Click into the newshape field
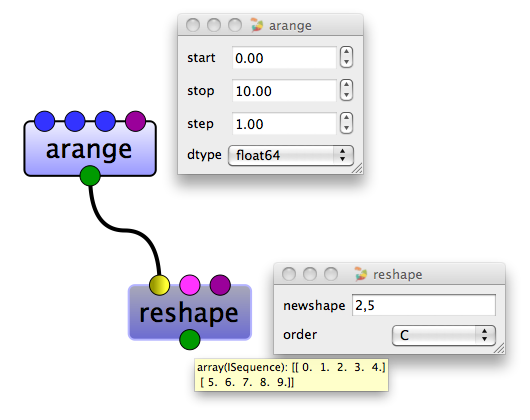 coord(424,305)
